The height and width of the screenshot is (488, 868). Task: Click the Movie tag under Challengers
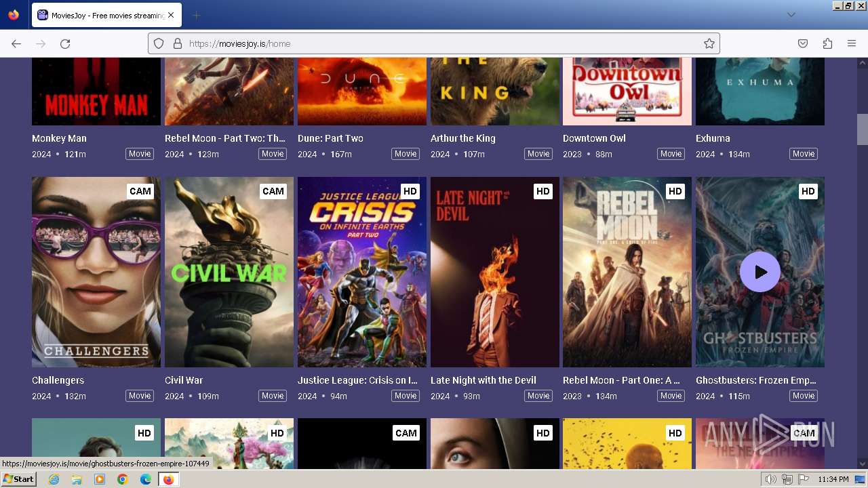click(x=140, y=396)
